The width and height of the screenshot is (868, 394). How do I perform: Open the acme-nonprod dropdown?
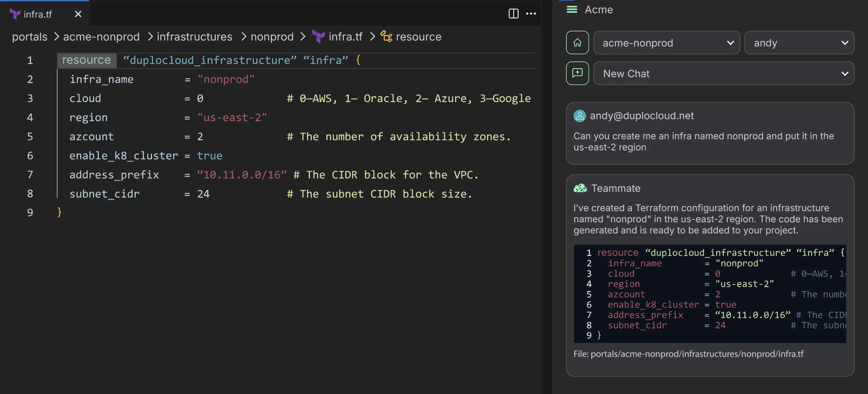(x=666, y=43)
